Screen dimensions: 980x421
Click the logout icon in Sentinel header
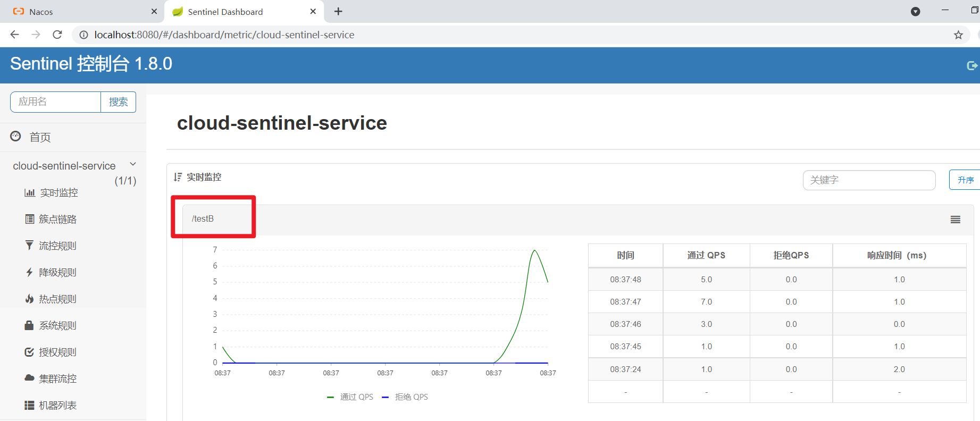[x=971, y=65]
